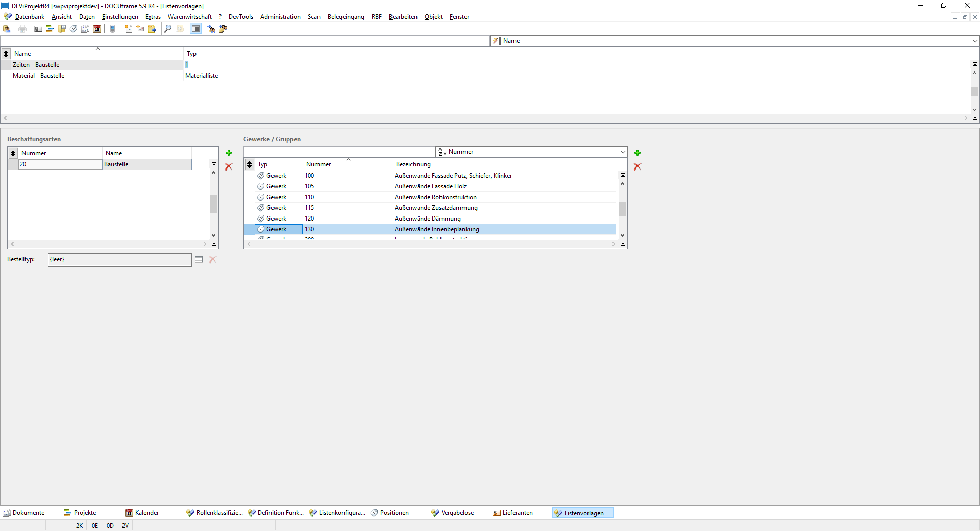The height and width of the screenshot is (531, 980).
Task: Select Gewerk 100 Außenwände Fassade Putz row
Action: [x=430, y=176]
